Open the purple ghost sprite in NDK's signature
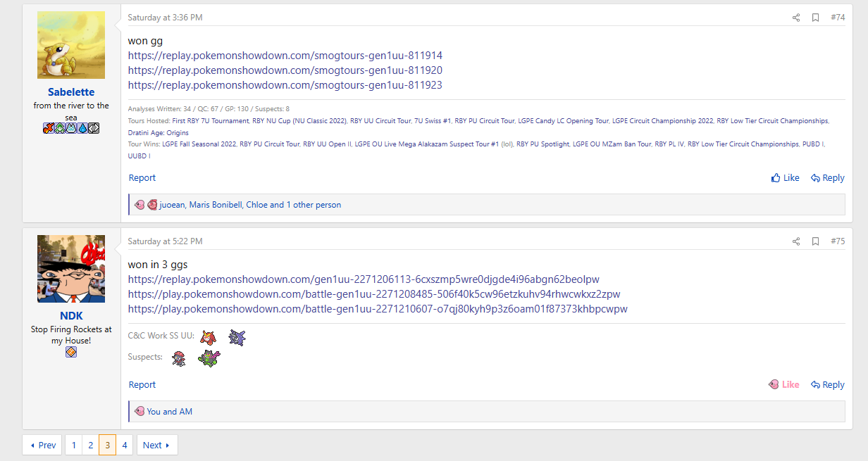 coord(237,338)
